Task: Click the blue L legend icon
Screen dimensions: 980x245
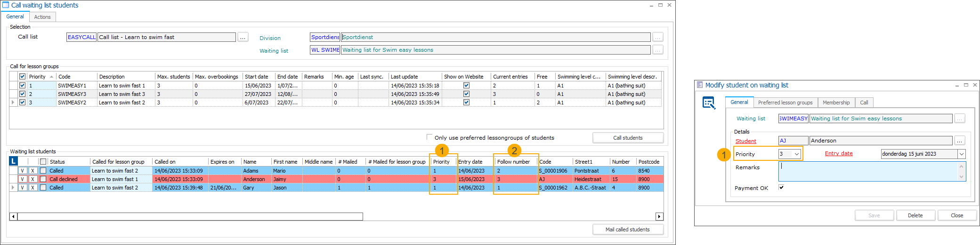Action: [x=14, y=161]
